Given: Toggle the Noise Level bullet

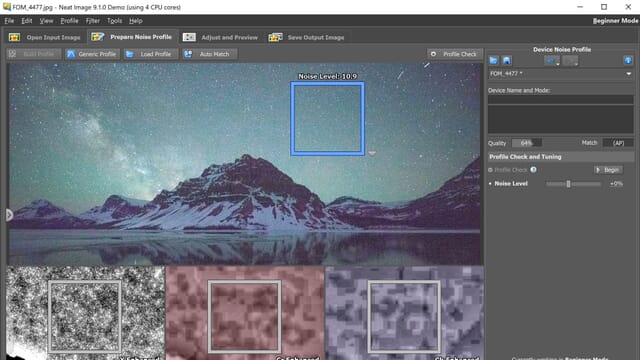Looking at the screenshot, I should click(490, 184).
